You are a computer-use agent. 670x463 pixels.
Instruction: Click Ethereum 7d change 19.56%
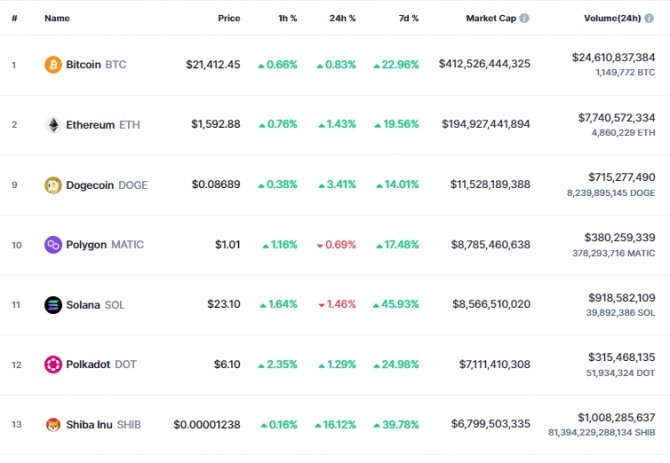coord(397,124)
